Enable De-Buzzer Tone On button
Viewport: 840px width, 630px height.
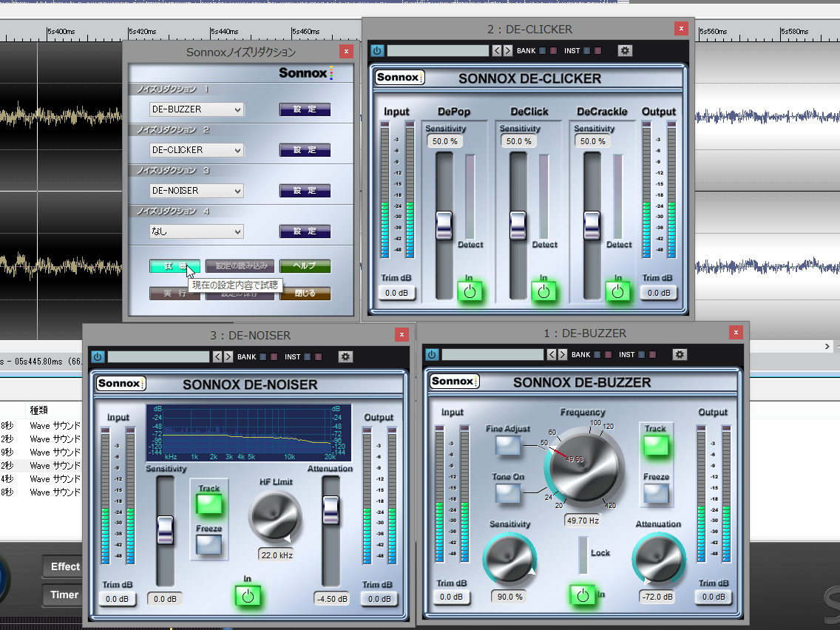tap(508, 493)
